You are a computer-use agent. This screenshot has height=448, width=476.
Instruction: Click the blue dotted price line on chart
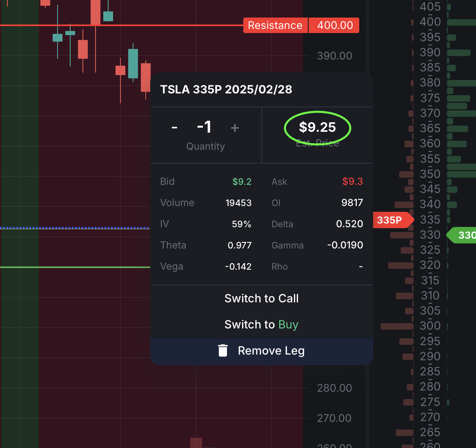tap(75, 228)
